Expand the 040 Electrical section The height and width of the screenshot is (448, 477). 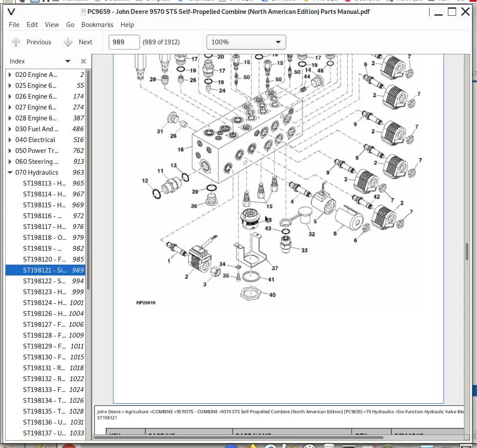point(10,140)
